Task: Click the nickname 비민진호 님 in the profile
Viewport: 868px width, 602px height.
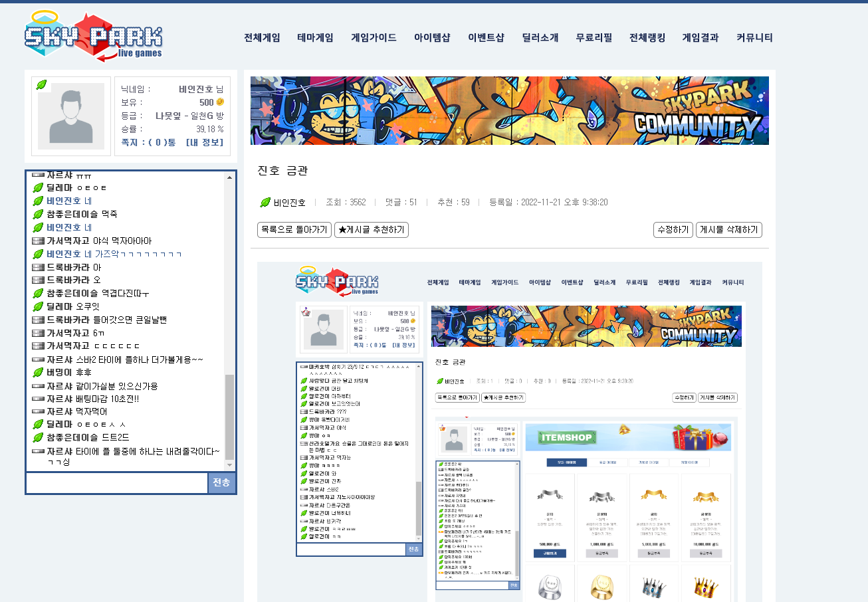Action: tap(201, 89)
